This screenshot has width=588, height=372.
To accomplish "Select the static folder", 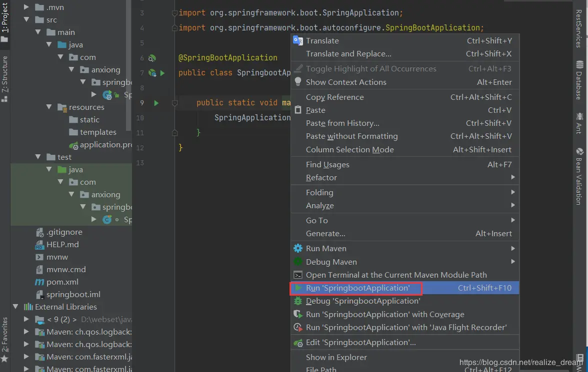I will (x=84, y=119).
